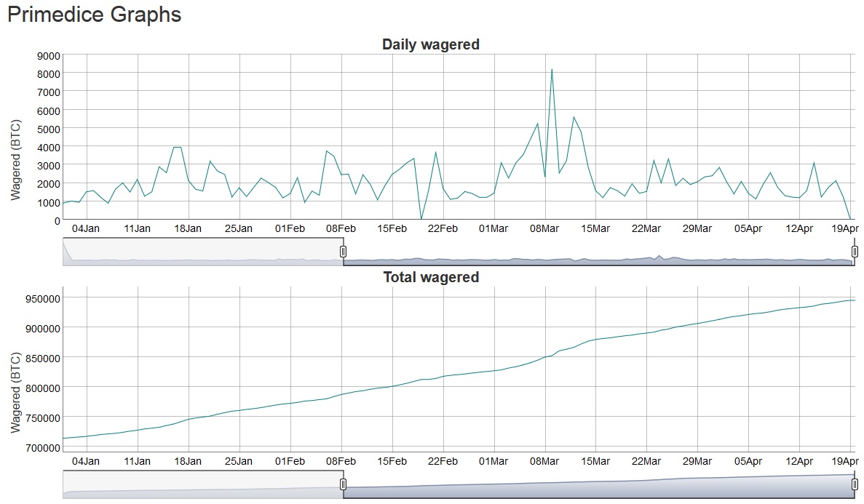Click the 01Feb date label on Total wagered chart
Viewport: 864px width, 504px height.
[x=290, y=462]
